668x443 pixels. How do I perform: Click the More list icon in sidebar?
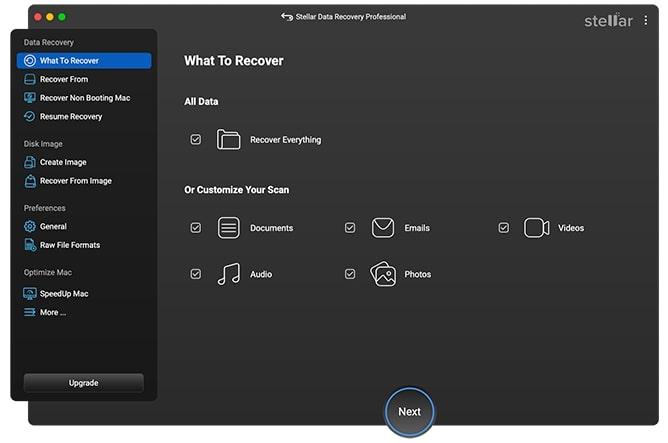pyautogui.click(x=30, y=312)
